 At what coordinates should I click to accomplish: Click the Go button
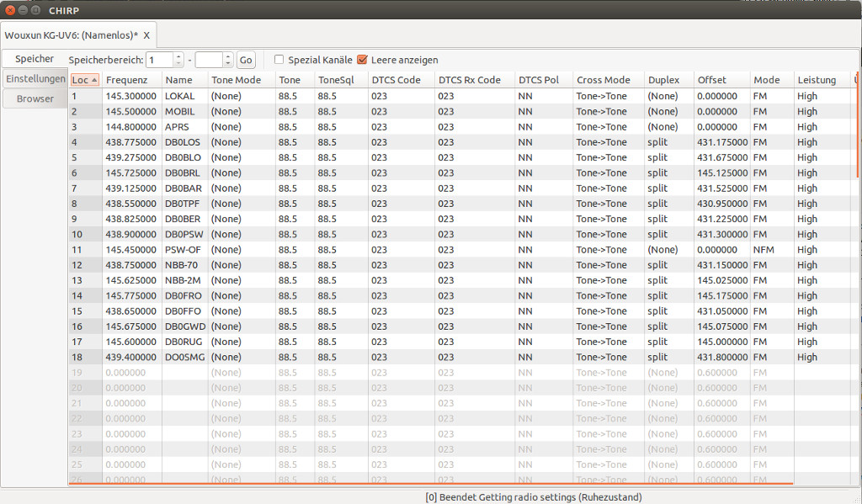pyautogui.click(x=246, y=60)
